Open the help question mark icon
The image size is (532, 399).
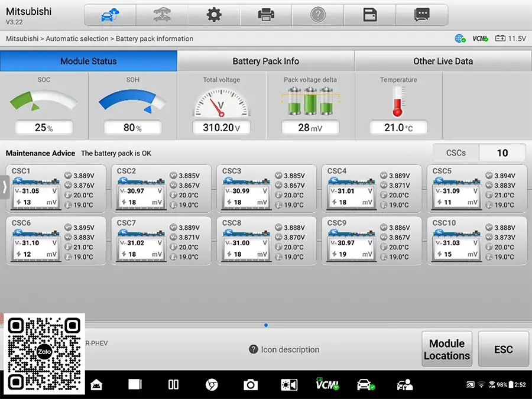click(318, 15)
